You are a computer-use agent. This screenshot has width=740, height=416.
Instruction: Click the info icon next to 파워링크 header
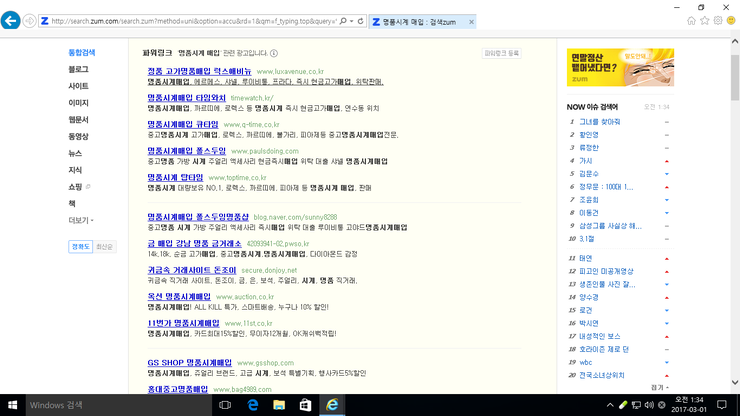274,53
